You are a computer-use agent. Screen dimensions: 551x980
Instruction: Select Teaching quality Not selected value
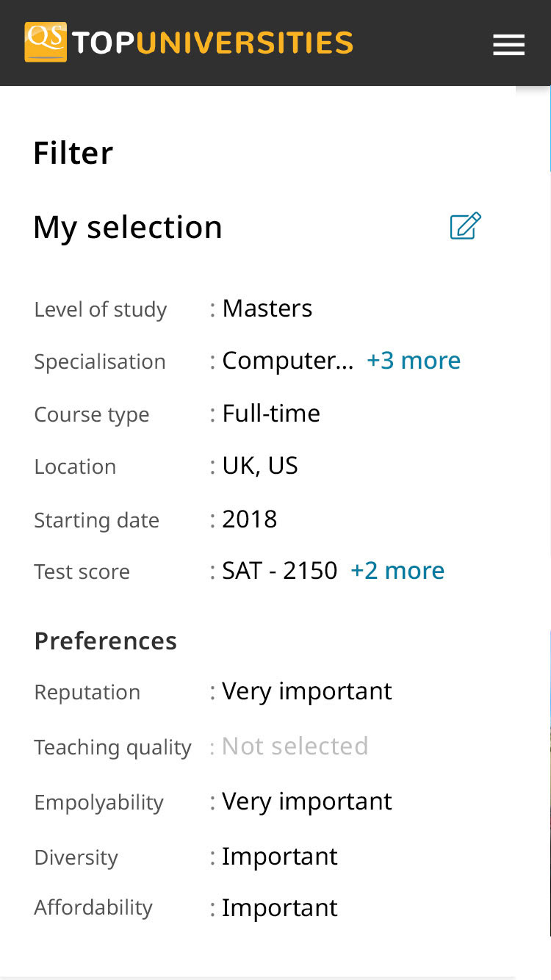(295, 746)
